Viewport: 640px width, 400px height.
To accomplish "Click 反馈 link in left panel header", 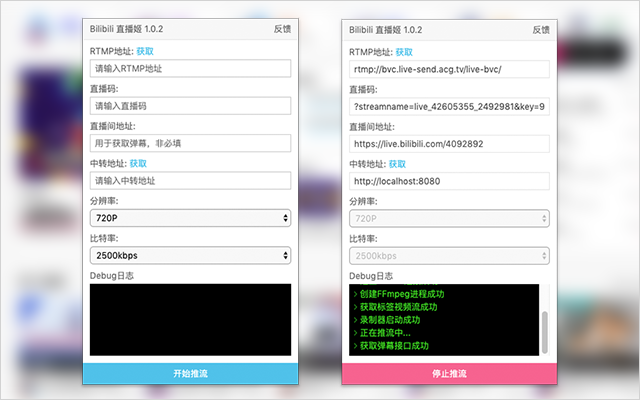I will tap(282, 29).
